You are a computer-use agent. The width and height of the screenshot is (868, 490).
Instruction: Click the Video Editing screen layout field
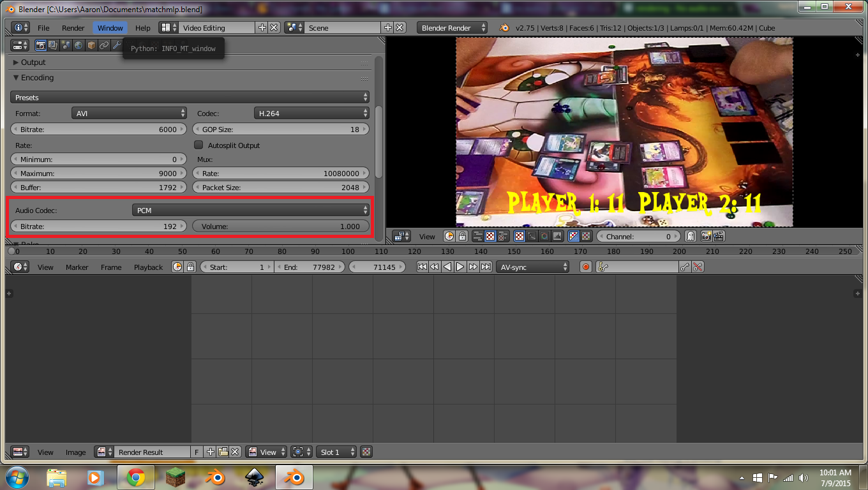pos(216,27)
